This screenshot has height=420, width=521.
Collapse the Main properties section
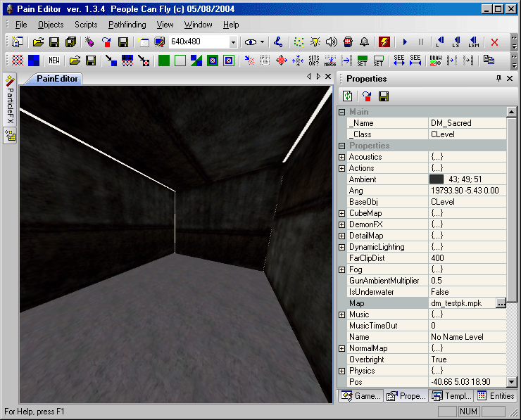tap(342, 112)
